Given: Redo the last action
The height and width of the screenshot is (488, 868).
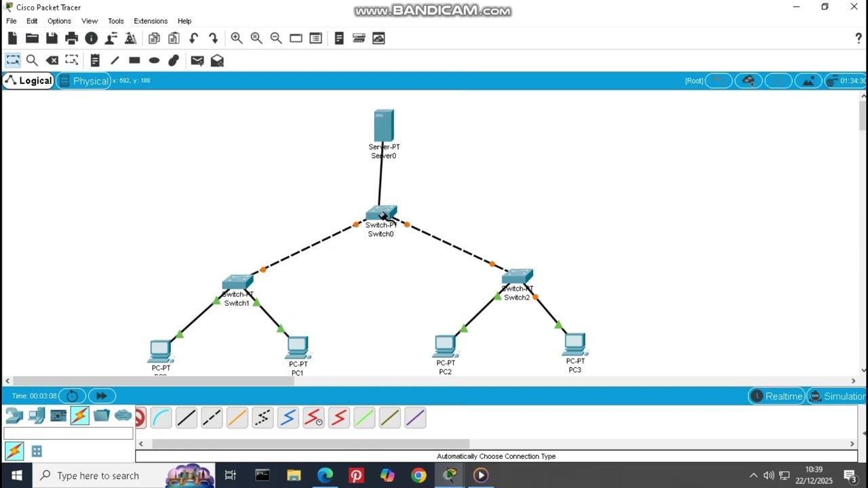Looking at the screenshot, I should (x=214, y=39).
